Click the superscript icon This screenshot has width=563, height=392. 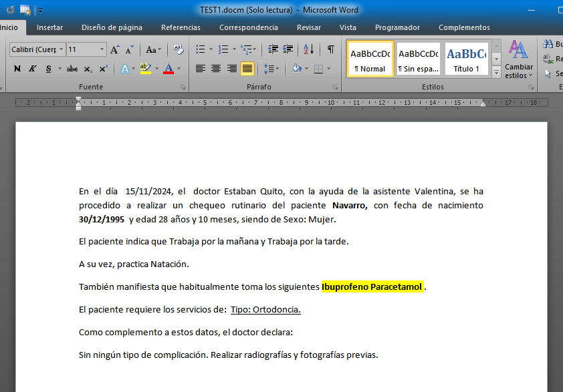pos(104,69)
